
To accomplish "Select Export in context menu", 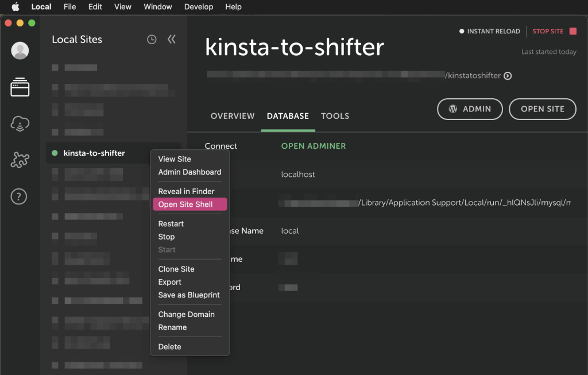I will coord(189,282).
